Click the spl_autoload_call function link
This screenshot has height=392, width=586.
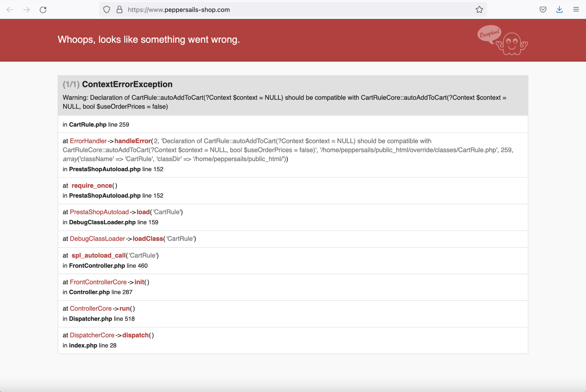pyautogui.click(x=98, y=255)
